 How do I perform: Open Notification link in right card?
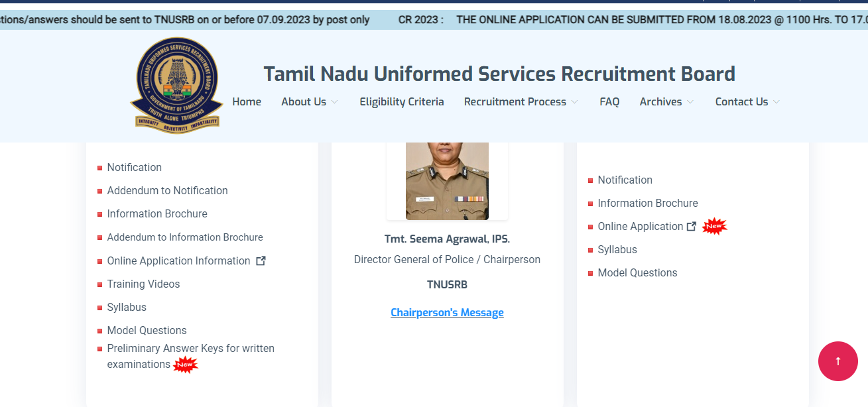[x=625, y=180]
